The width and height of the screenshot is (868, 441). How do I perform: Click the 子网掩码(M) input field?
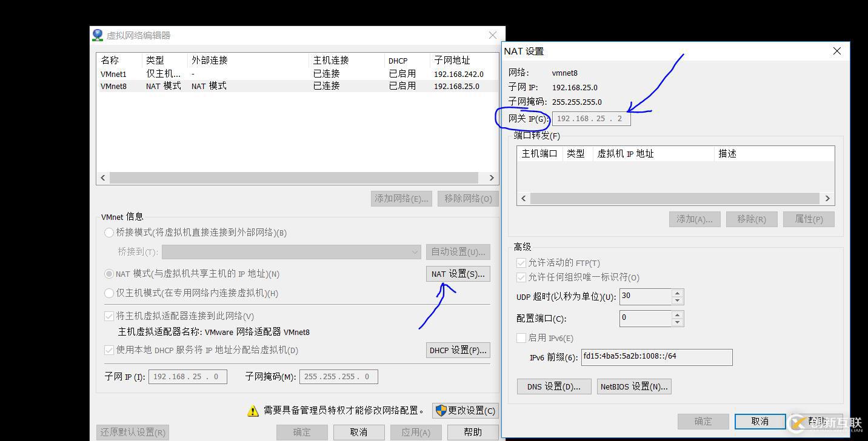point(339,377)
